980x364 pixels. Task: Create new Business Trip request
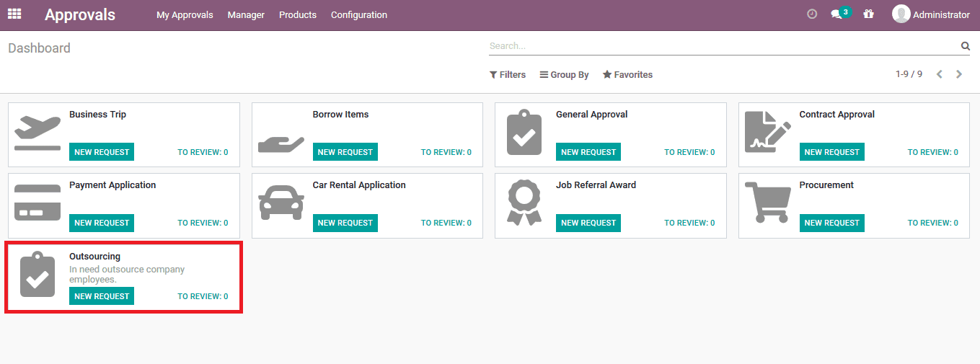pyautogui.click(x=102, y=152)
